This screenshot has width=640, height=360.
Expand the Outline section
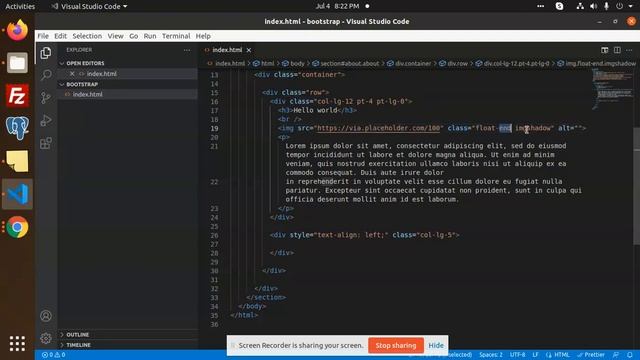[x=78, y=335]
